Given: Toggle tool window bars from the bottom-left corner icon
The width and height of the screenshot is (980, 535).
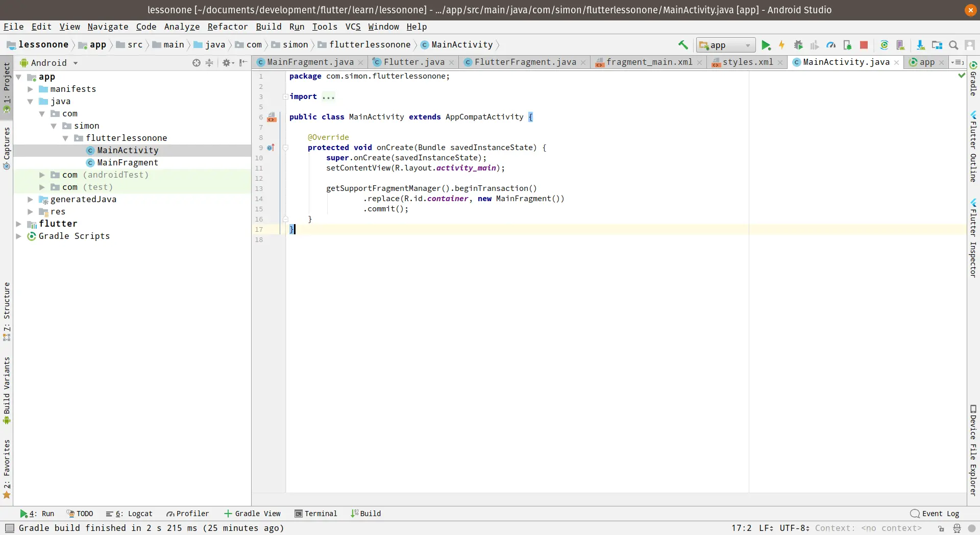Looking at the screenshot, I should click(x=9, y=528).
